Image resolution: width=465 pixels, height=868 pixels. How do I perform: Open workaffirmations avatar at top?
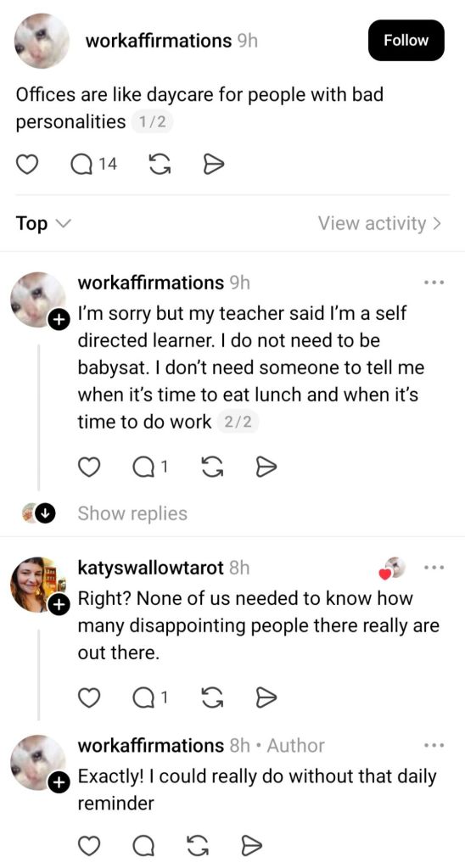pos(42,41)
